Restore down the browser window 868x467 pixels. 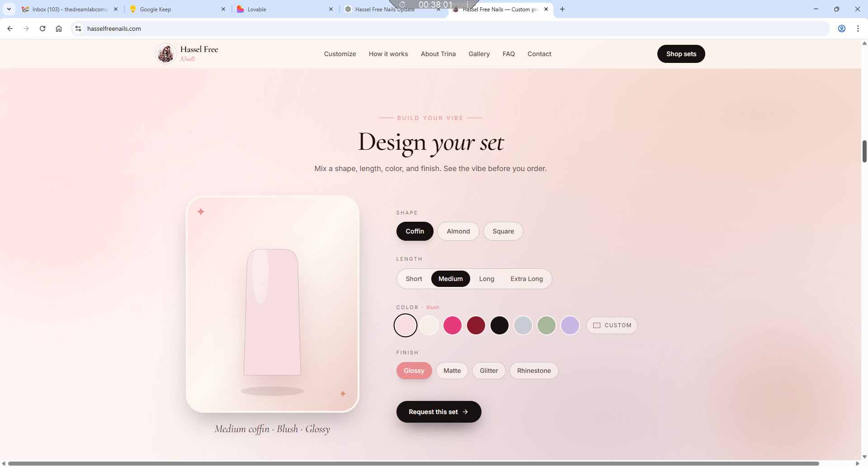(837, 9)
